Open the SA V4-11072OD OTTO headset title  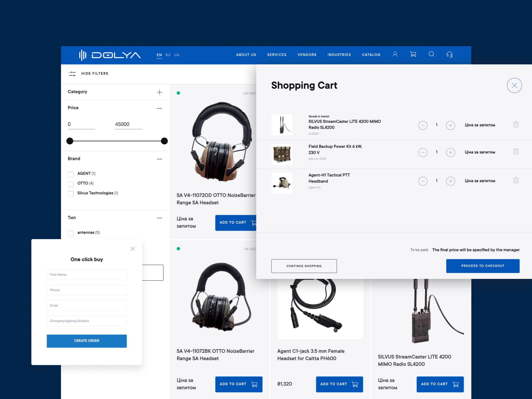[x=216, y=199]
